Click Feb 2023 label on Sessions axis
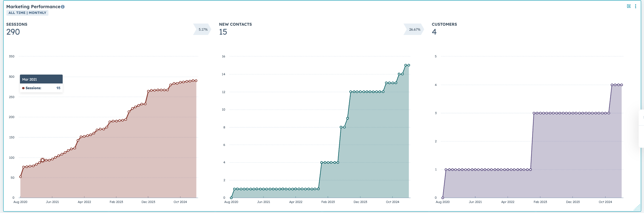 point(116,202)
